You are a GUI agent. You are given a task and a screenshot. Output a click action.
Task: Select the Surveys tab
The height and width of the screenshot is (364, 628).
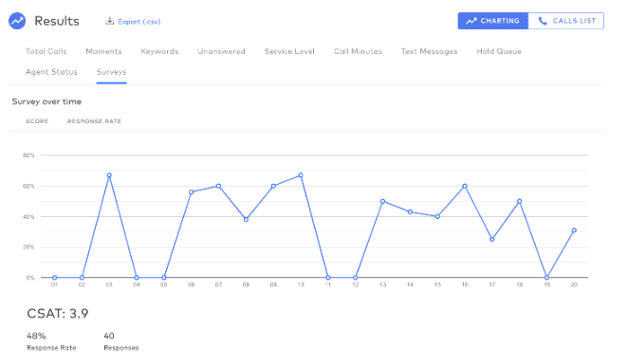(x=111, y=72)
